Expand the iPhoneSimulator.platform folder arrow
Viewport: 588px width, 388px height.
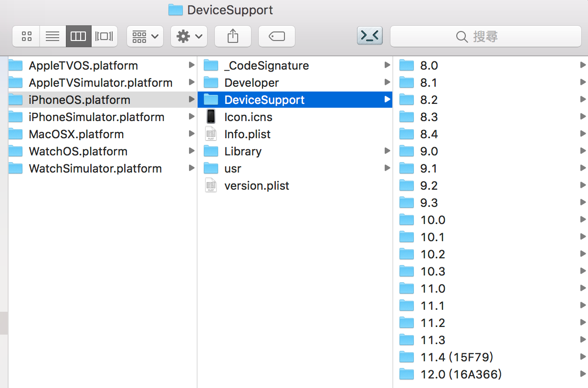pos(192,117)
